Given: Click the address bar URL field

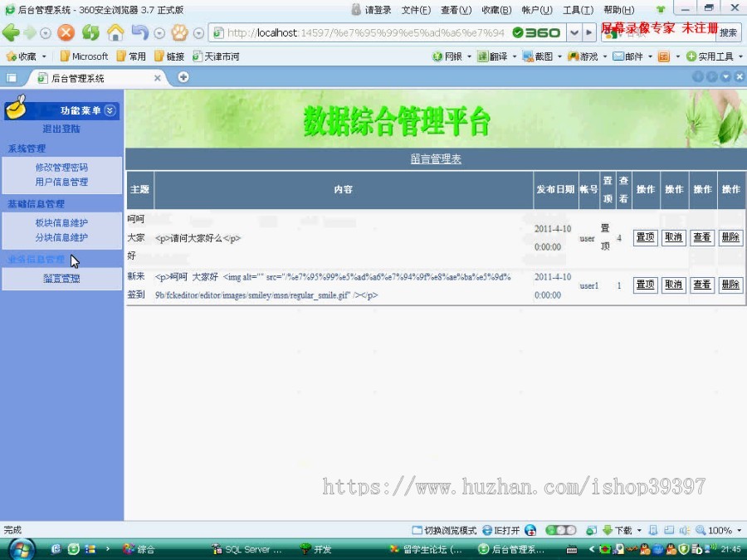Looking at the screenshot, I should (364, 32).
